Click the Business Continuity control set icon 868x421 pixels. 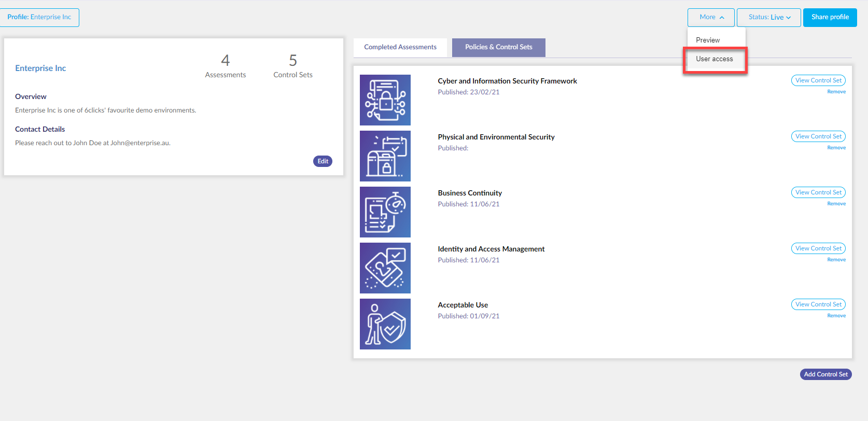click(385, 212)
